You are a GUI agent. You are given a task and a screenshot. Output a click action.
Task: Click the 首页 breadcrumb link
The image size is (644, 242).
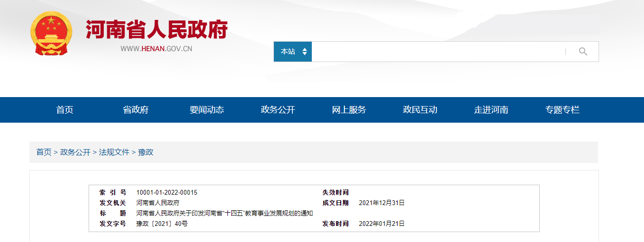point(44,152)
